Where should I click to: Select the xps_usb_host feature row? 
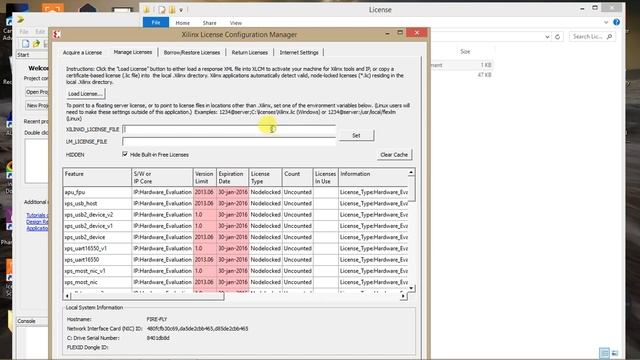[236, 203]
